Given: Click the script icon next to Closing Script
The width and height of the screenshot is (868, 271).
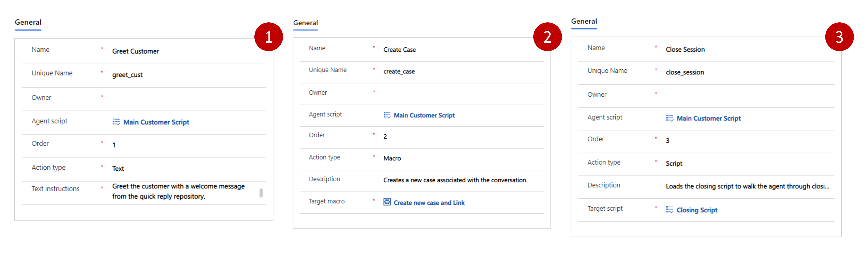Looking at the screenshot, I should 670,210.
